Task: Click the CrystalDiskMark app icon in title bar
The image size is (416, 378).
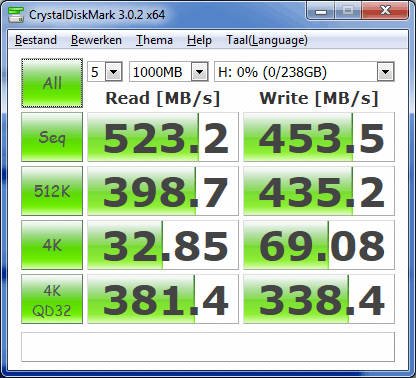Action: [16, 14]
